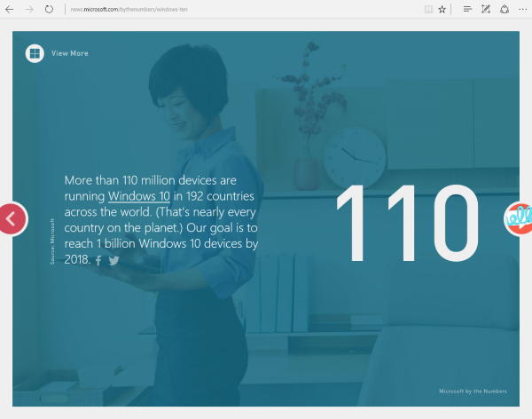The image size is (532, 419).
Task: Open the Hub panel
Action: pyautogui.click(x=467, y=9)
